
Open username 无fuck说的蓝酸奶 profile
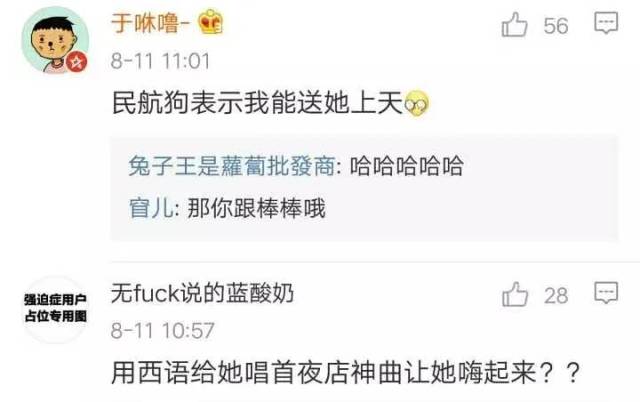click(202, 293)
